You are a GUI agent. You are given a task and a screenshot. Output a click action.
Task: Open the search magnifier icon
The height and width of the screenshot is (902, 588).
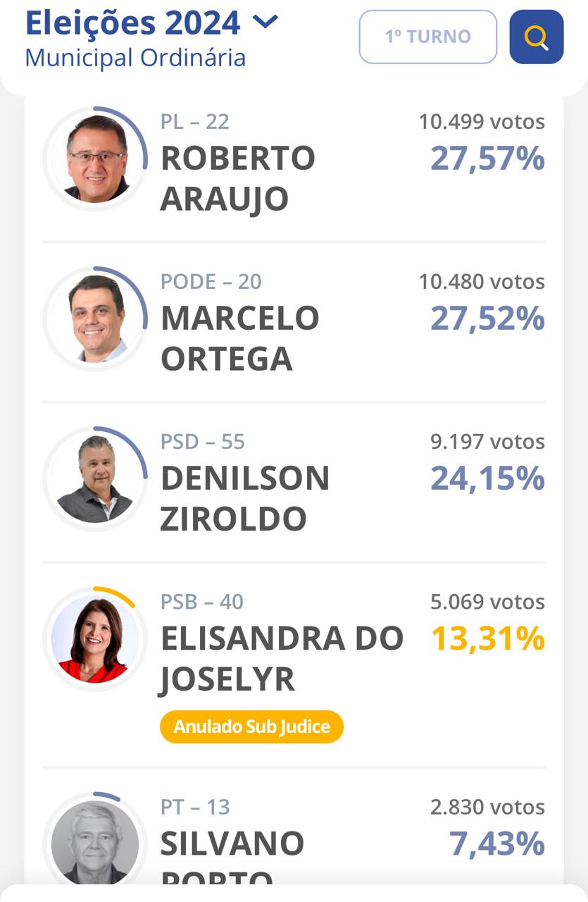click(x=536, y=37)
